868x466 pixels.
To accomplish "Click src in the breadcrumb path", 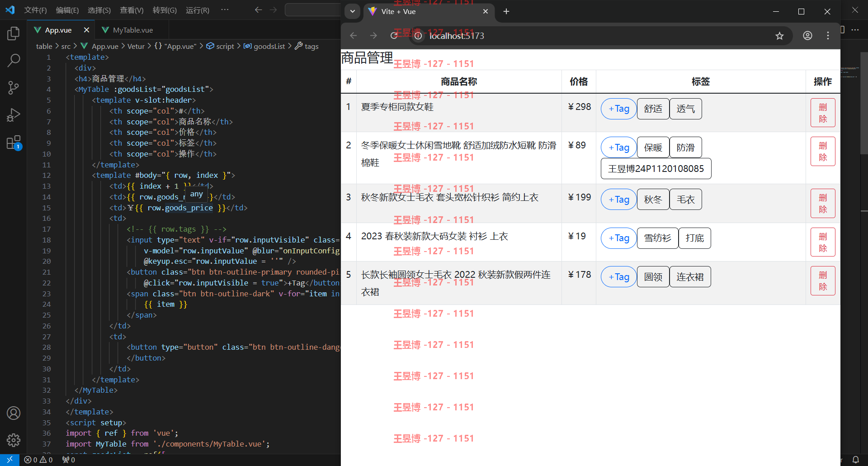I will pyautogui.click(x=66, y=46).
